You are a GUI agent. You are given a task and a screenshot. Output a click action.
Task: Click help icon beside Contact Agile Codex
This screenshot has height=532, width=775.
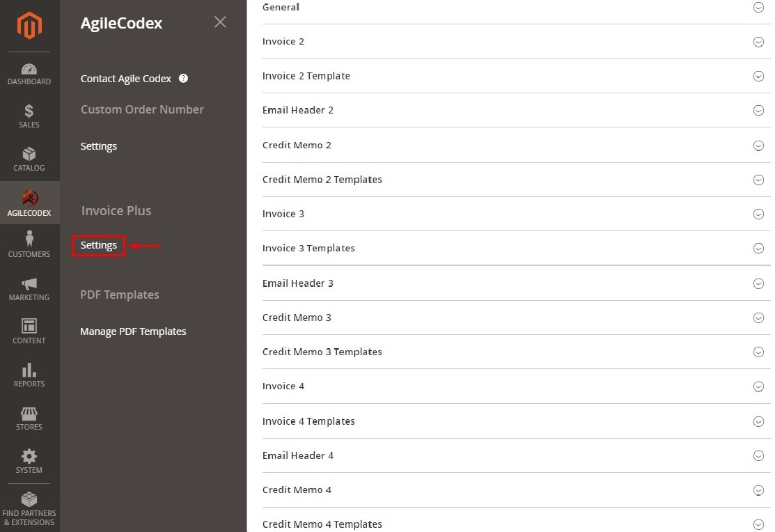coord(183,78)
